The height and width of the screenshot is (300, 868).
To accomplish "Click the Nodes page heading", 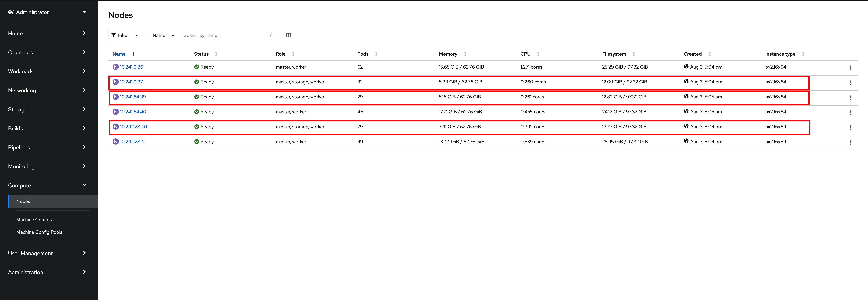I will click(121, 15).
